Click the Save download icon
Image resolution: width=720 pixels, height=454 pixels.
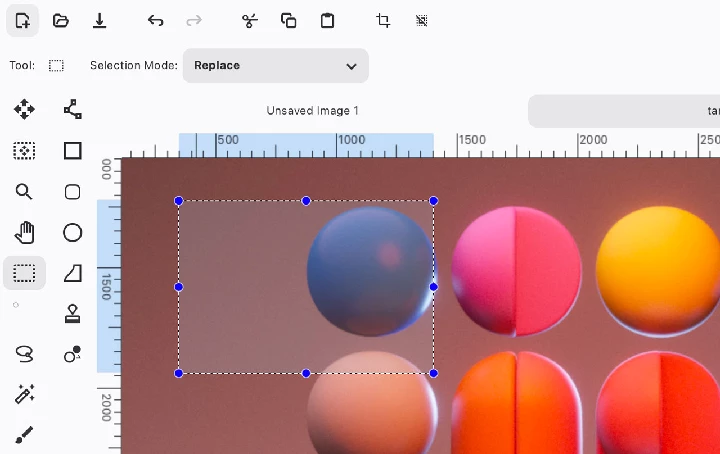99,20
